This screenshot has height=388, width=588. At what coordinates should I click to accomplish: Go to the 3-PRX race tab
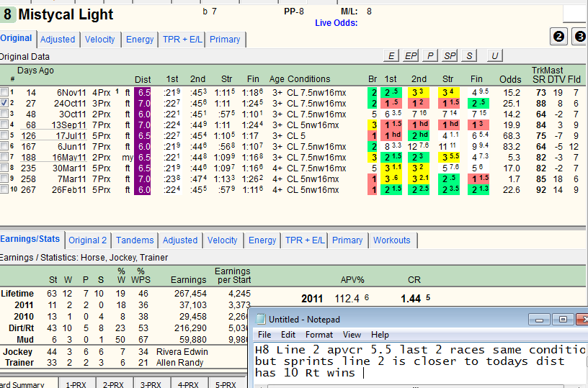(x=151, y=383)
